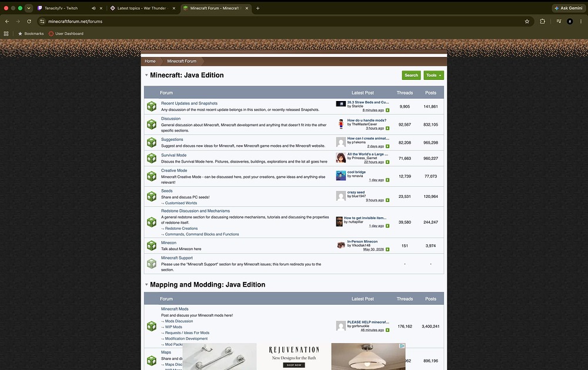
Task: Switch to the Latest topics - War Thunder tab
Action: point(141,8)
